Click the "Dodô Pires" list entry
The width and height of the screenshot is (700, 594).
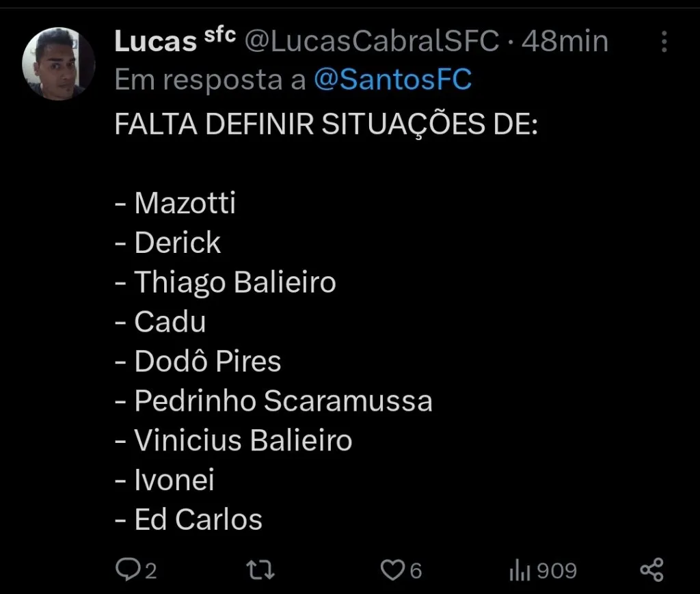tap(207, 362)
